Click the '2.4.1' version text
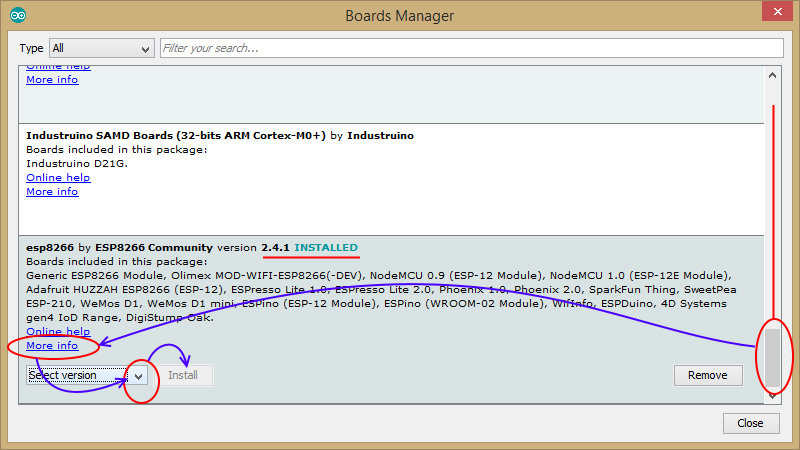The height and width of the screenshot is (450, 800). coord(276,247)
